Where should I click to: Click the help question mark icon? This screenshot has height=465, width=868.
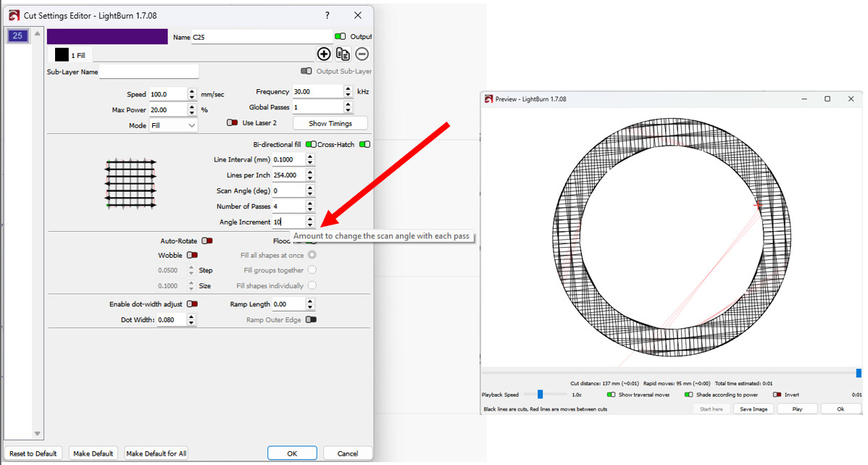coord(328,14)
